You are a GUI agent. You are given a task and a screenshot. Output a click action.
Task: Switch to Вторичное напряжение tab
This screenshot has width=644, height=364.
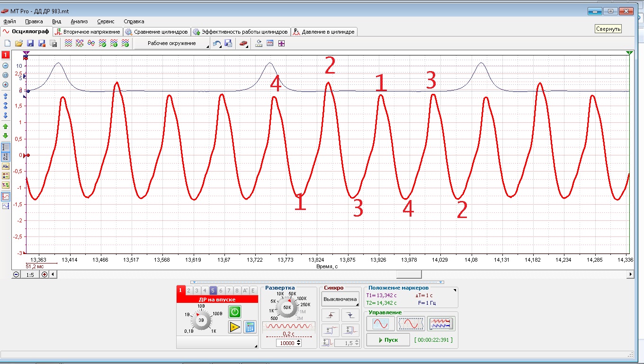click(x=88, y=32)
